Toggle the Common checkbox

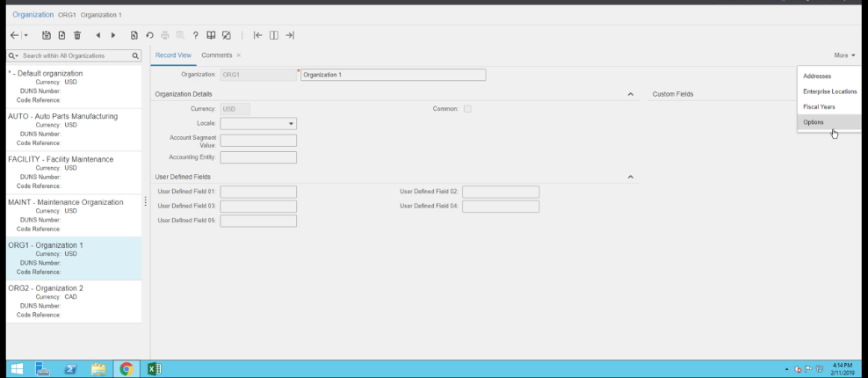pyautogui.click(x=467, y=109)
